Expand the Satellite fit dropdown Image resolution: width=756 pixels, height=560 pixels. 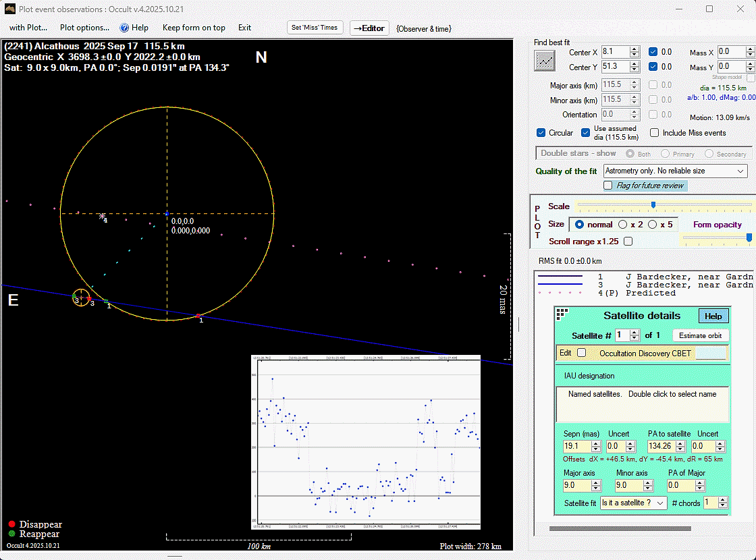633,503
